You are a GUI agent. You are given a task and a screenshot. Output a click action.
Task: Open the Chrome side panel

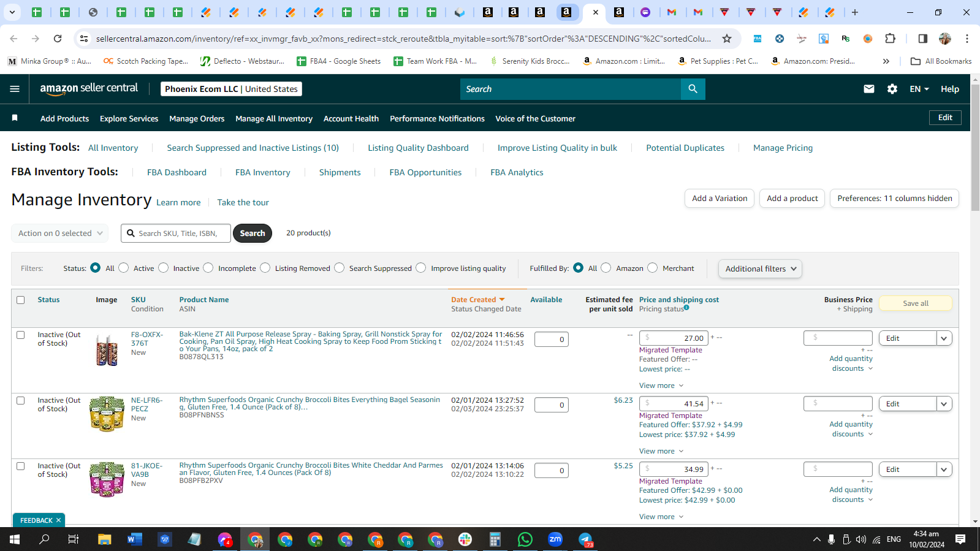click(922, 39)
